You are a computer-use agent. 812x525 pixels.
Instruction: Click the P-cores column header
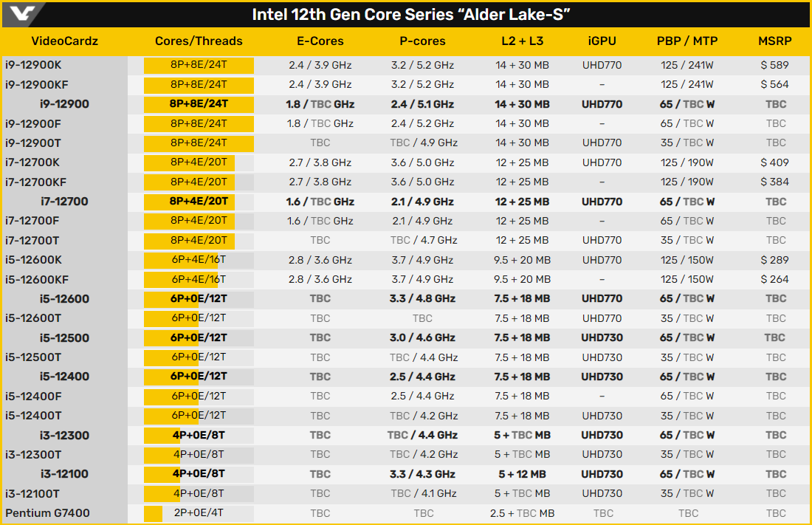422,41
